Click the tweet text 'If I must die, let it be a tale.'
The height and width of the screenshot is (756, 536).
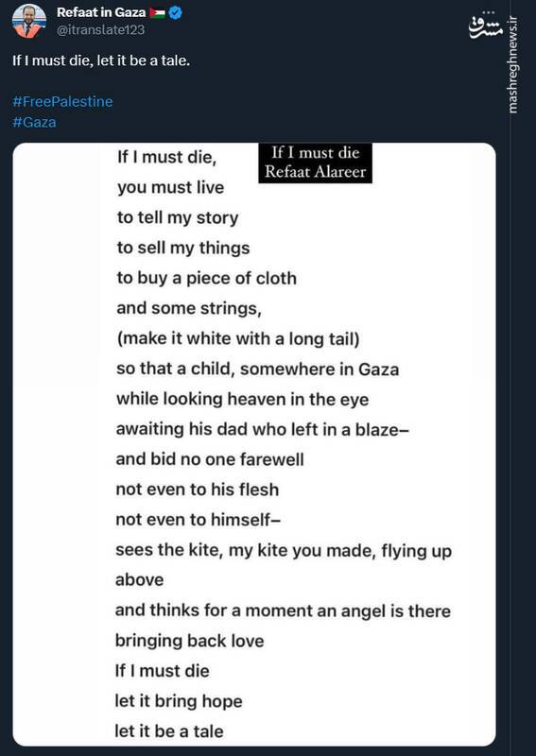click(x=101, y=60)
